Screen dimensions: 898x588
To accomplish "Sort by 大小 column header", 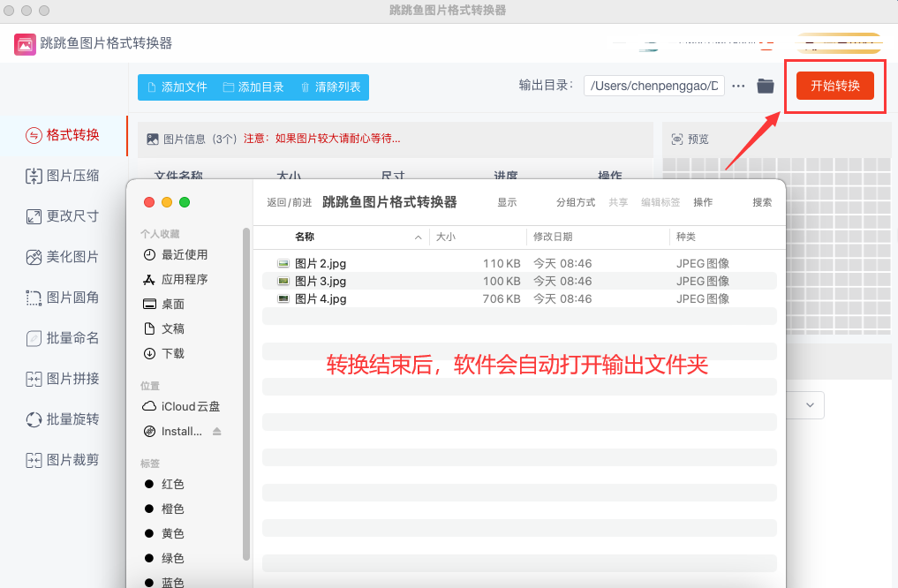I will (x=446, y=237).
